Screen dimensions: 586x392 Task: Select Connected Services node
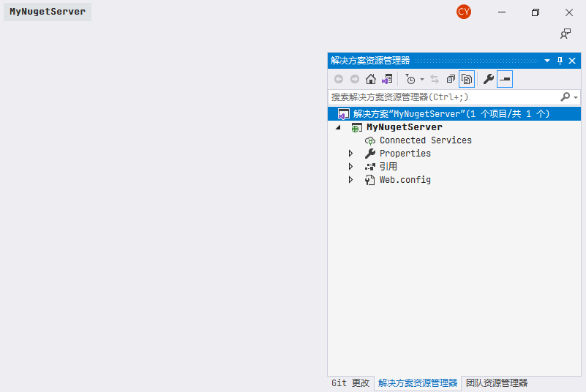pos(426,140)
